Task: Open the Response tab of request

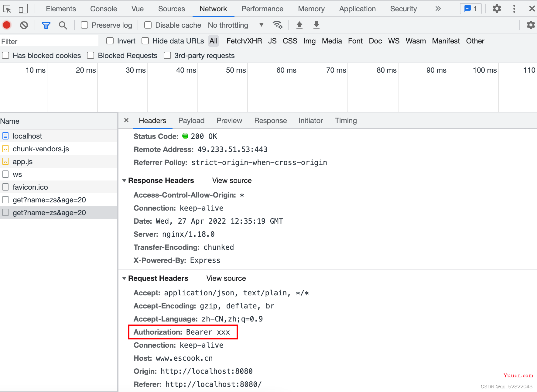Action: click(271, 121)
